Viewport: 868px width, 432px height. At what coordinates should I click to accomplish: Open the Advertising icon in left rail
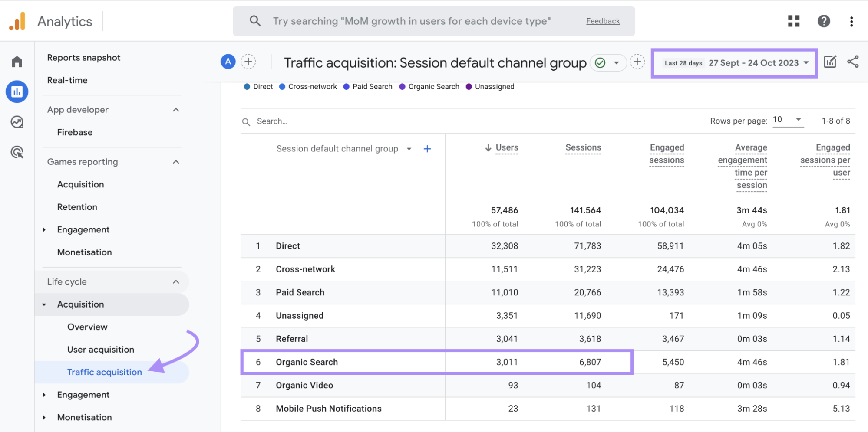pos(17,152)
